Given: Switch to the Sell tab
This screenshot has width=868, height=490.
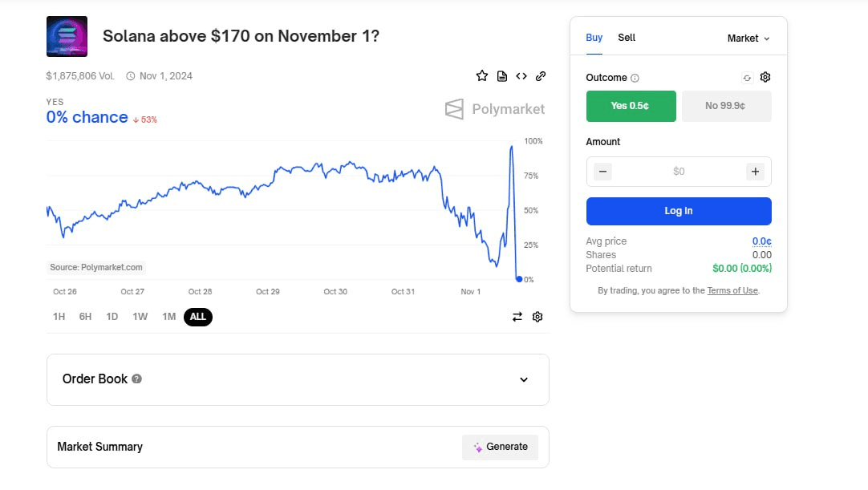Looking at the screenshot, I should [627, 37].
